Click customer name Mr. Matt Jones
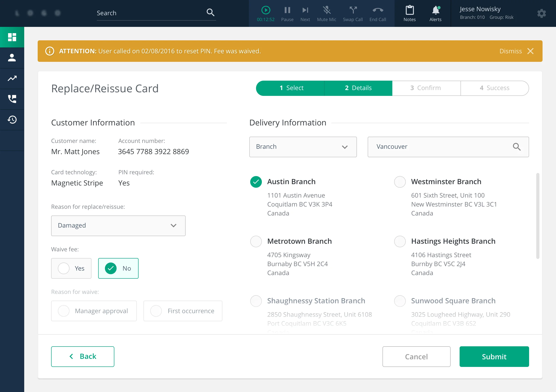Image resolution: width=556 pixels, height=392 pixels. [x=75, y=151]
